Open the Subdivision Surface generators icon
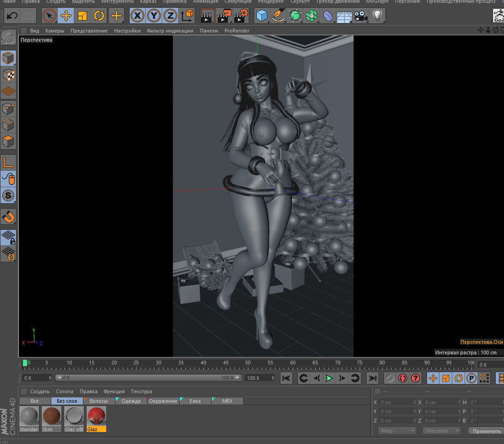 point(295,16)
